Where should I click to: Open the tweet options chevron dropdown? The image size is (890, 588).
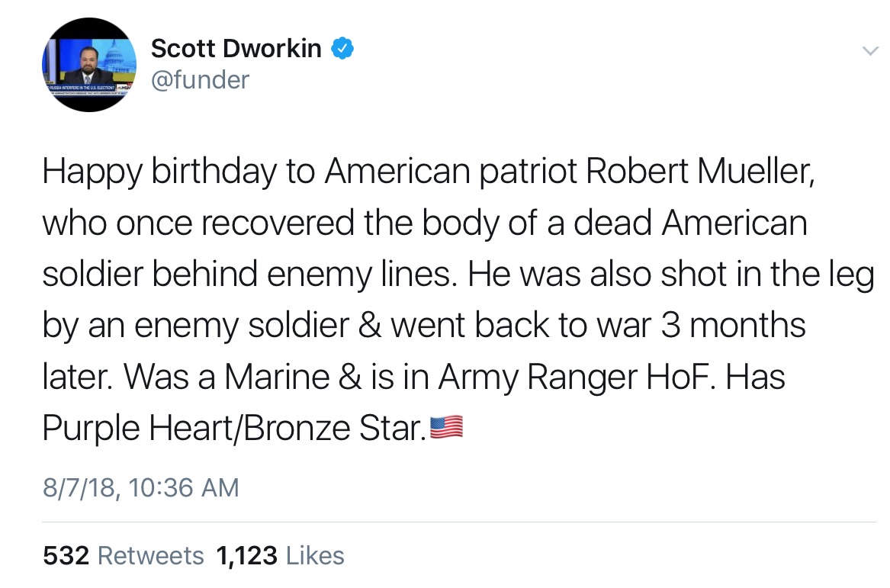point(869,51)
